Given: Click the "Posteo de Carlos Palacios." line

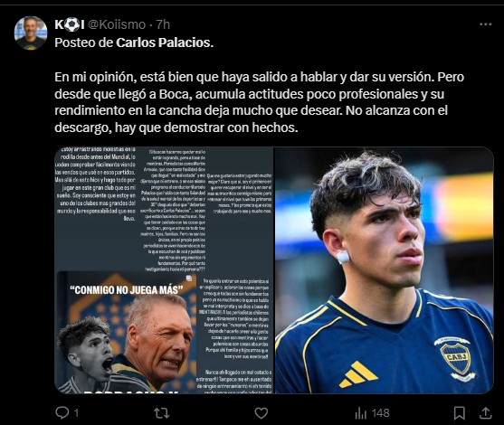Looking at the screenshot, I should click(134, 42).
